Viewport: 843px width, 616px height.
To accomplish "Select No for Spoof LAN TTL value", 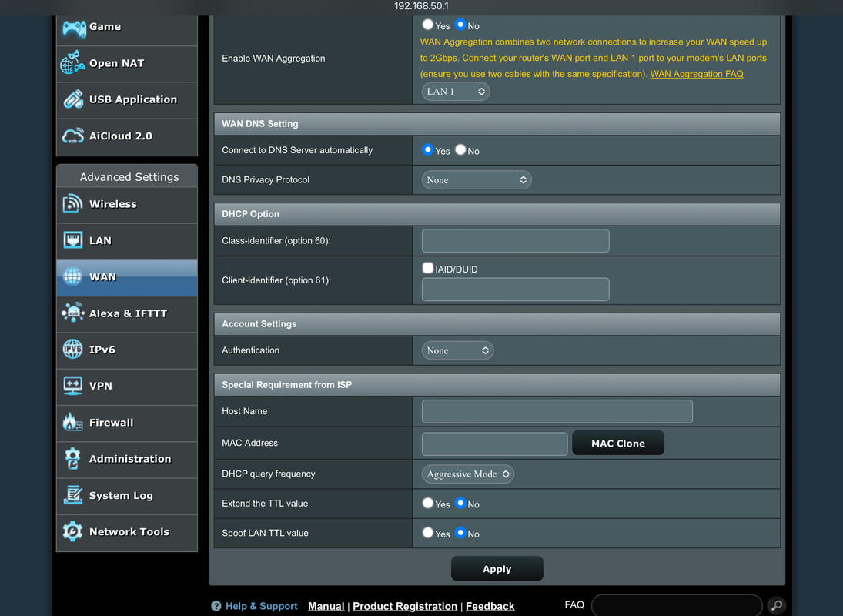I will click(x=460, y=533).
